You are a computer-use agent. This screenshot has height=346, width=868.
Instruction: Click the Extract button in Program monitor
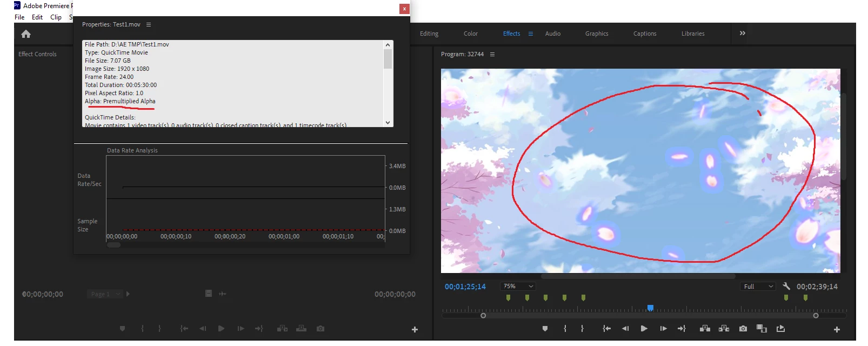tap(724, 329)
